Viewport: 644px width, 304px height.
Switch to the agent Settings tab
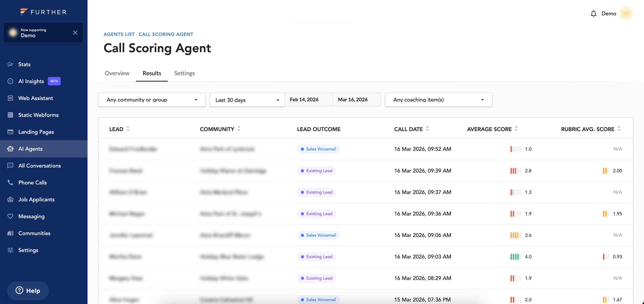[184, 73]
